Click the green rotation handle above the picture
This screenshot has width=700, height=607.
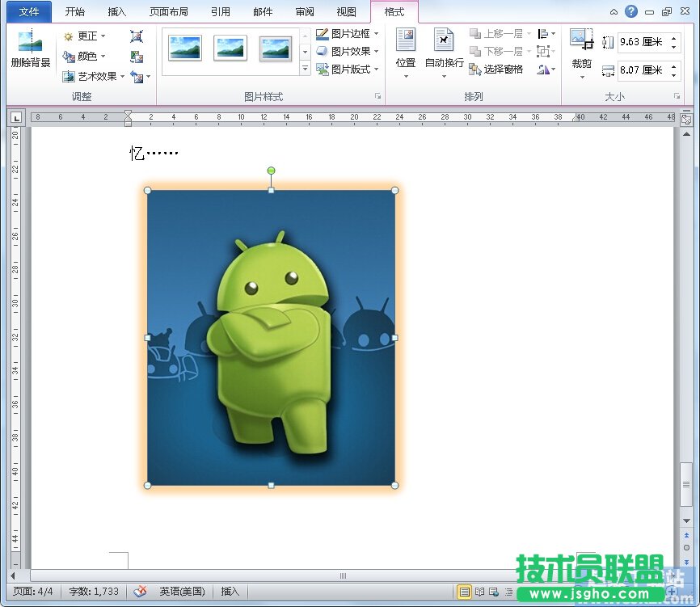(x=271, y=171)
